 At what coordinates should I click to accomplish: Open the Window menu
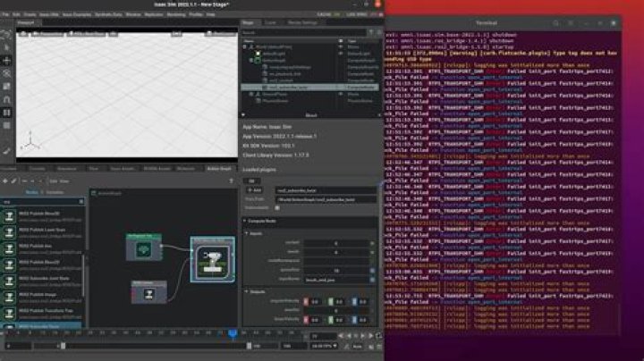(x=131, y=14)
